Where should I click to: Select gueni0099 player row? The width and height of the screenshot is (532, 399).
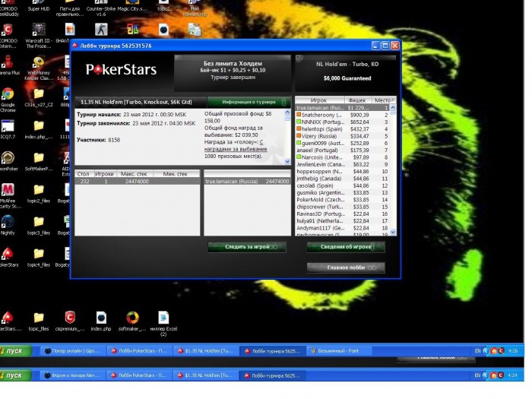click(342, 144)
